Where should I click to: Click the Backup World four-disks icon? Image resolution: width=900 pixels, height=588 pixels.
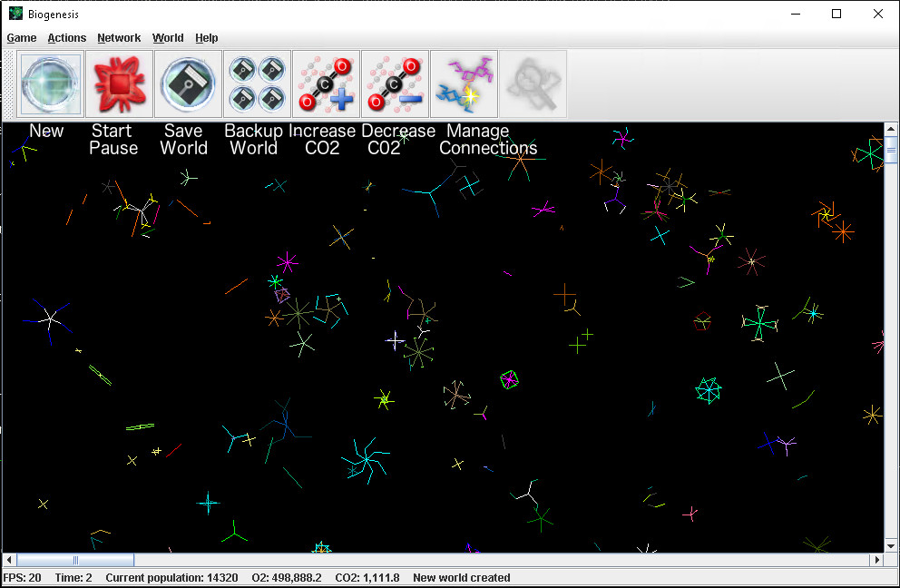(x=257, y=84)
